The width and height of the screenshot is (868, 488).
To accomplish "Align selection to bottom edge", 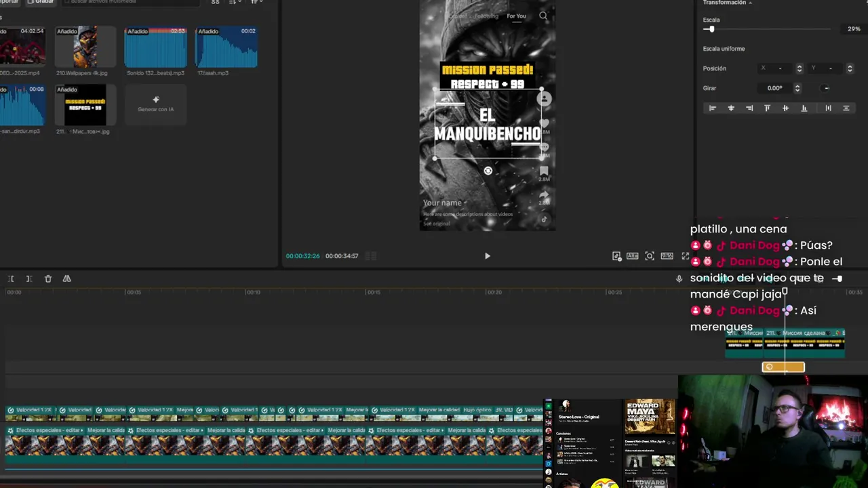I will (x=804, y=108).
